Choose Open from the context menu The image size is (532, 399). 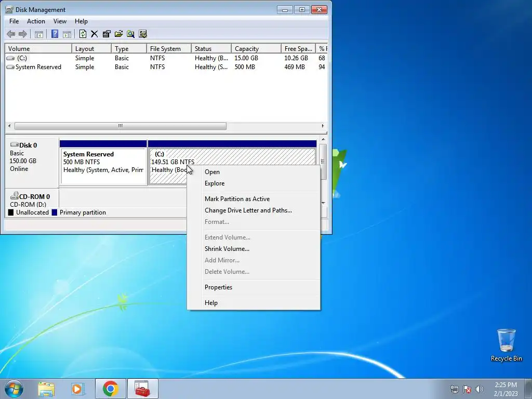click(254, 172)
